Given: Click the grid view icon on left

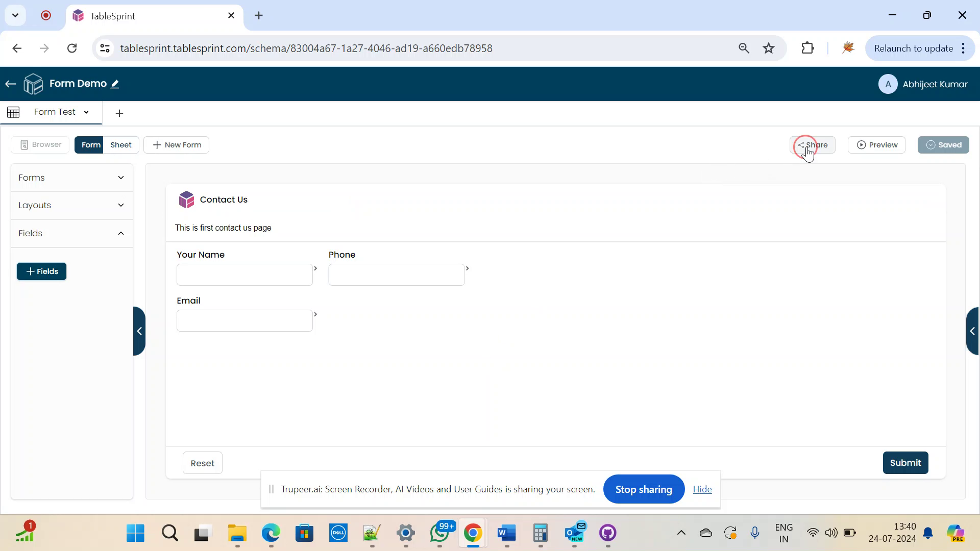Looking at the screenshot, I should 13,111.
